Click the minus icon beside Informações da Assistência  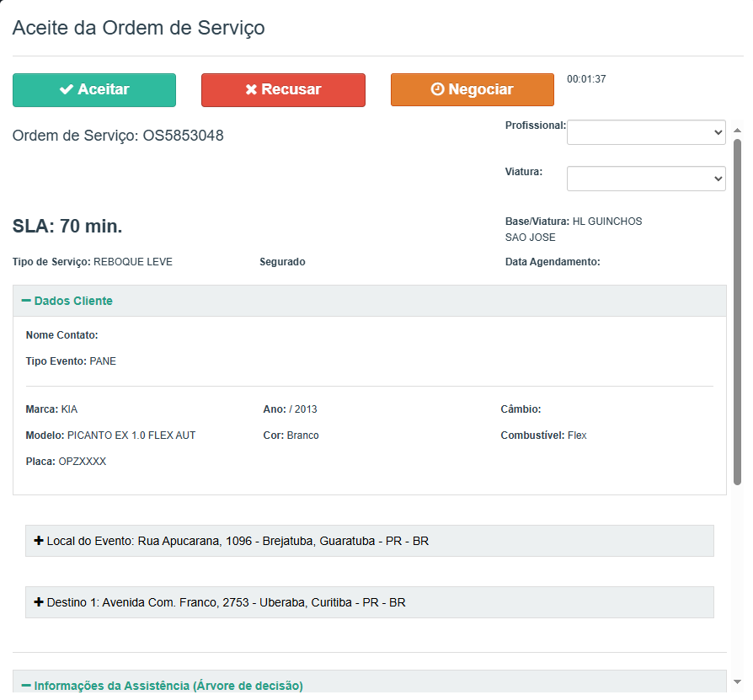(26, 686)
